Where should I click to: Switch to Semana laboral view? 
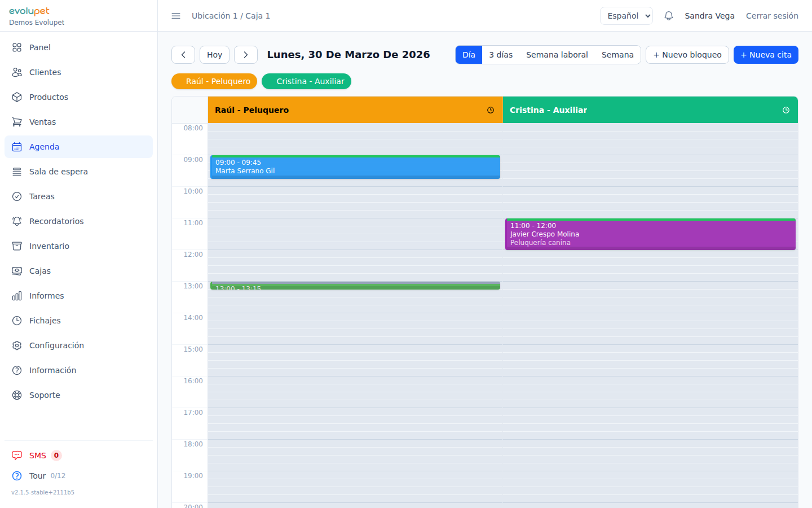tap(557, 55)
